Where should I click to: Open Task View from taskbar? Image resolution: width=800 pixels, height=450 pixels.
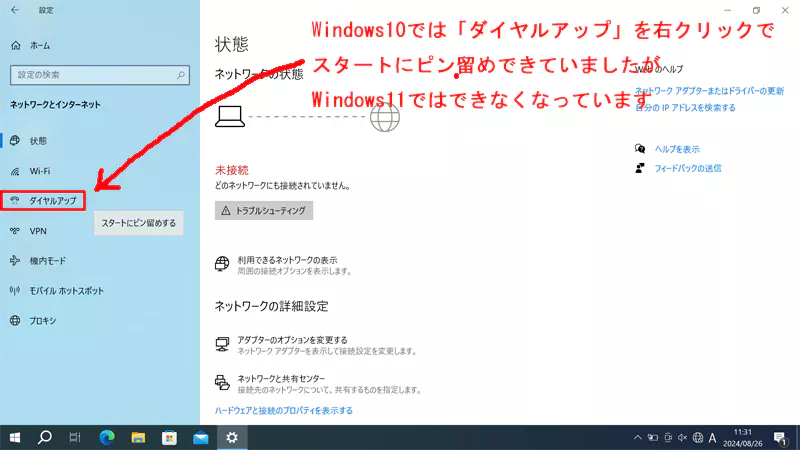click(75, 438)
